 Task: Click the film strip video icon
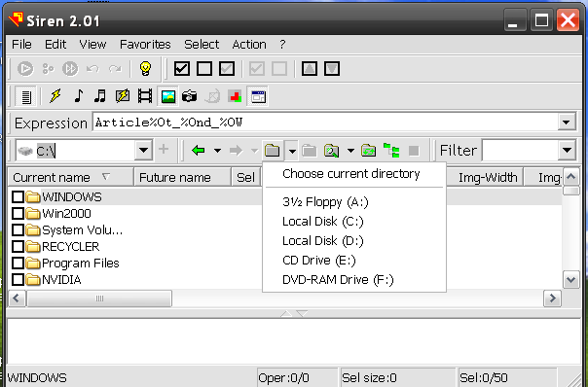[x=145, y=96]
